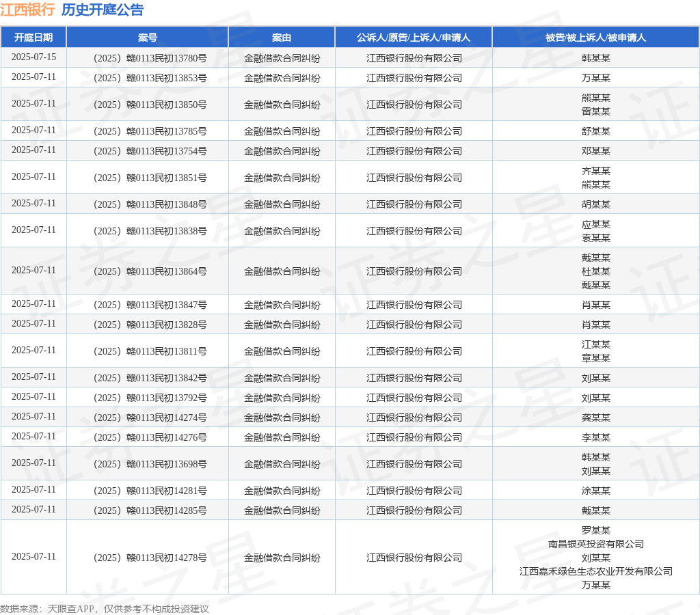Select the 被告/被上诉人/被申请人 column header

coord(595,38)
